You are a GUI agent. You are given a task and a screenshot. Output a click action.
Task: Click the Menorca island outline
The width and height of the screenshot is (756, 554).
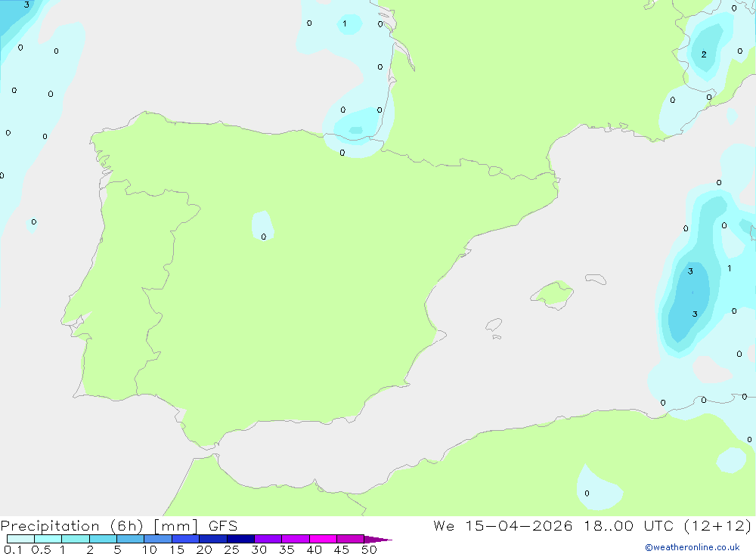[x=596, y=279]
